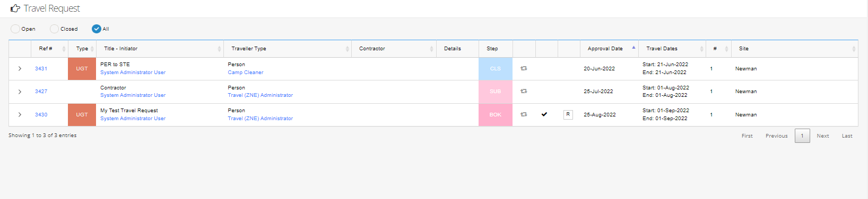Click the pink BOK step cell
This screenshot has height=199, width=868.
pos(496,115)
